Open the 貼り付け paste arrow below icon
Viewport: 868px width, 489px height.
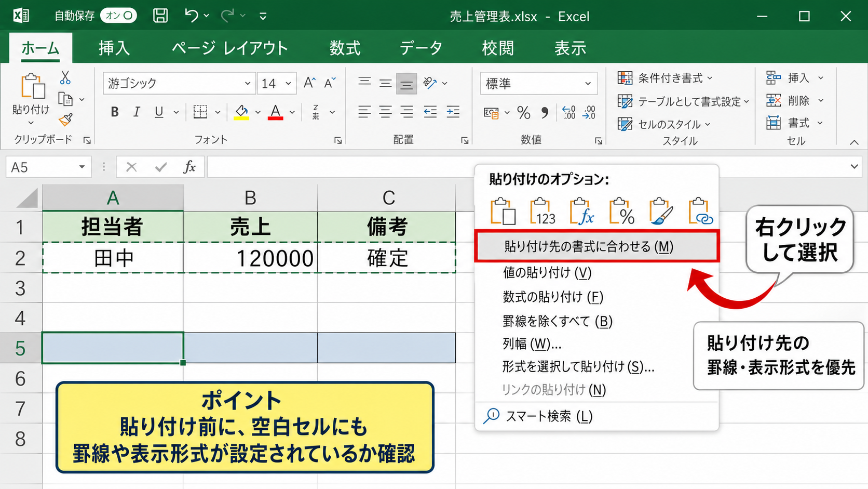click(31, 123)
